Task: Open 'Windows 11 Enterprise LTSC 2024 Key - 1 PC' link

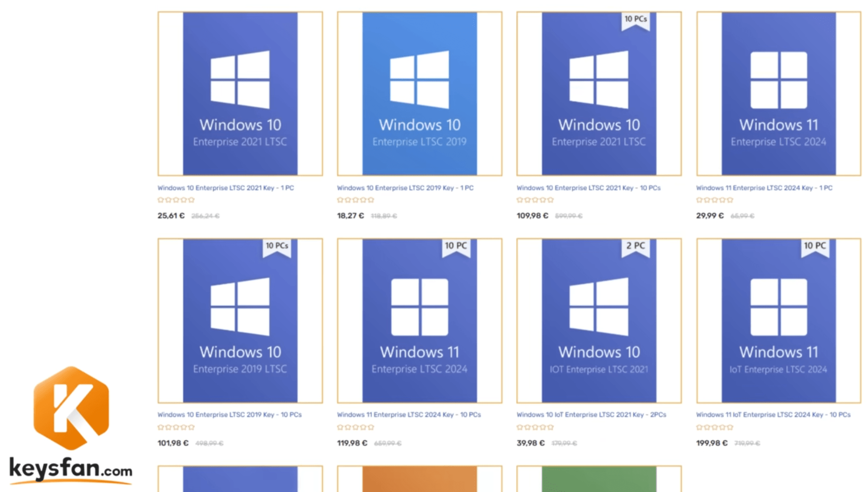Action: coord(764,188)
